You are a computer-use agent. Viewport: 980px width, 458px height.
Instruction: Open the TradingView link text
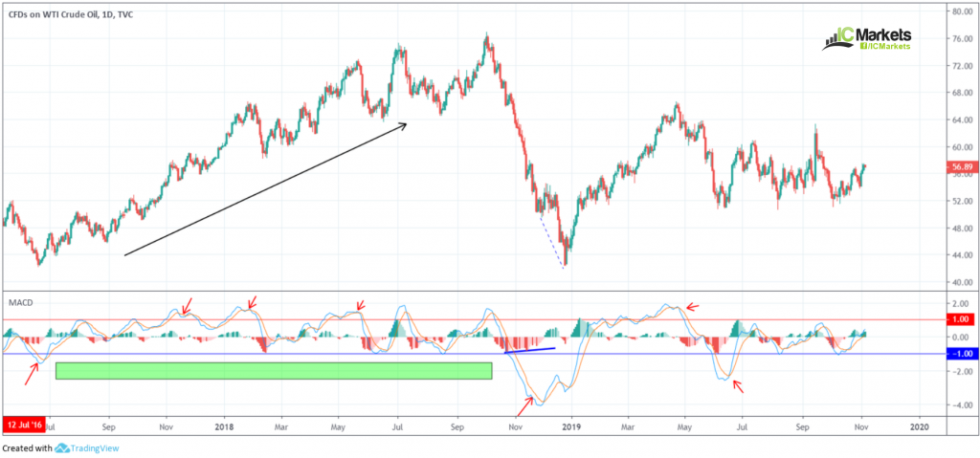tap(94, 448)
